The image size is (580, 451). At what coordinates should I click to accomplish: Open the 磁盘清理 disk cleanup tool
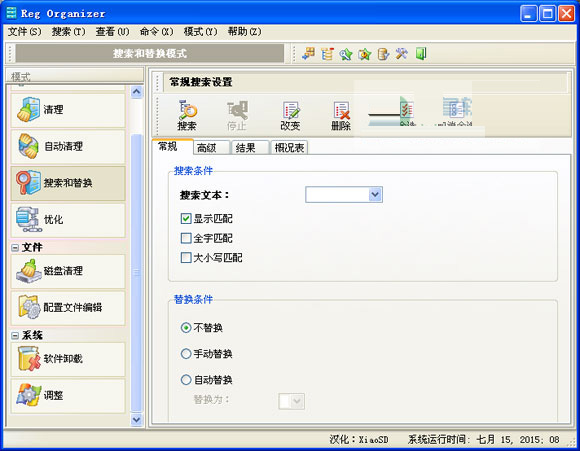pos(68,271)
